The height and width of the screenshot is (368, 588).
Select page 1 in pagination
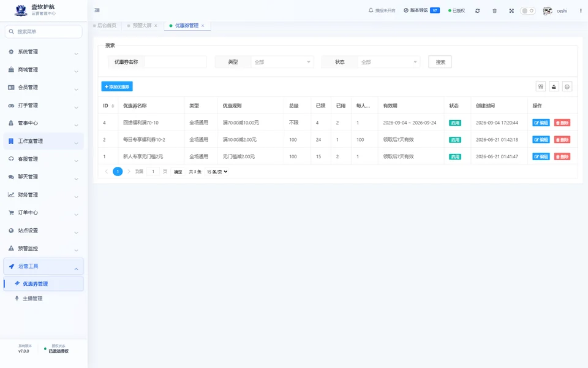point(118,172)
